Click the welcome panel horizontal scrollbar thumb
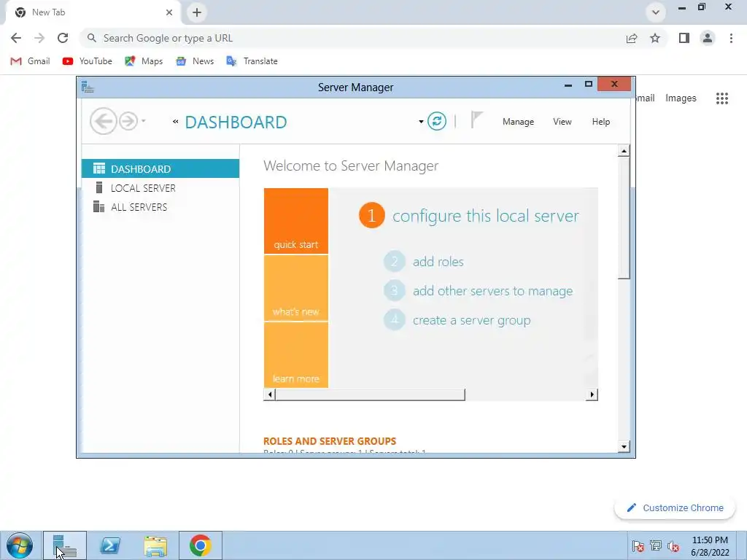Image resolution: width=747 pixels, height=560 pixels. click(x=370, y=394)
